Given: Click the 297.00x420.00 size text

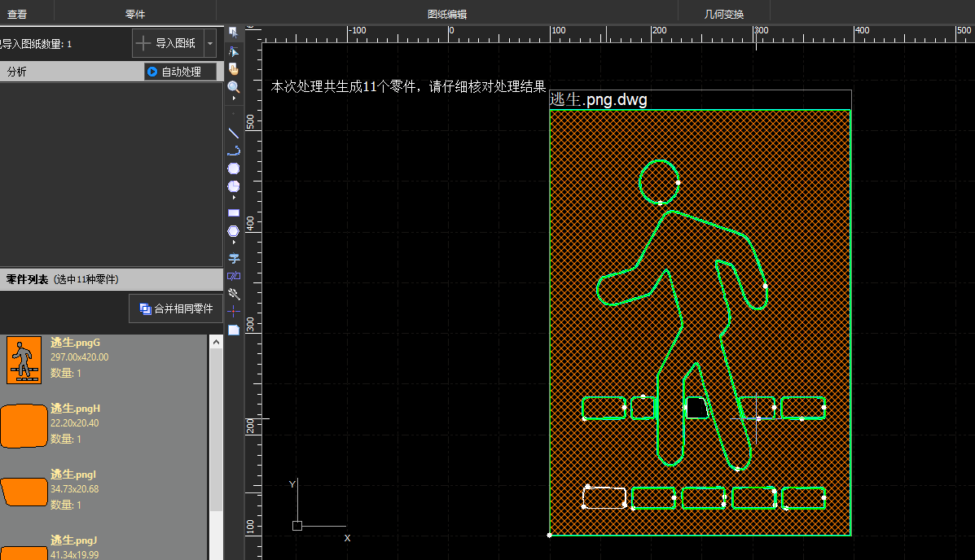Looking at the screenshot, I should (x=80, y=357).
